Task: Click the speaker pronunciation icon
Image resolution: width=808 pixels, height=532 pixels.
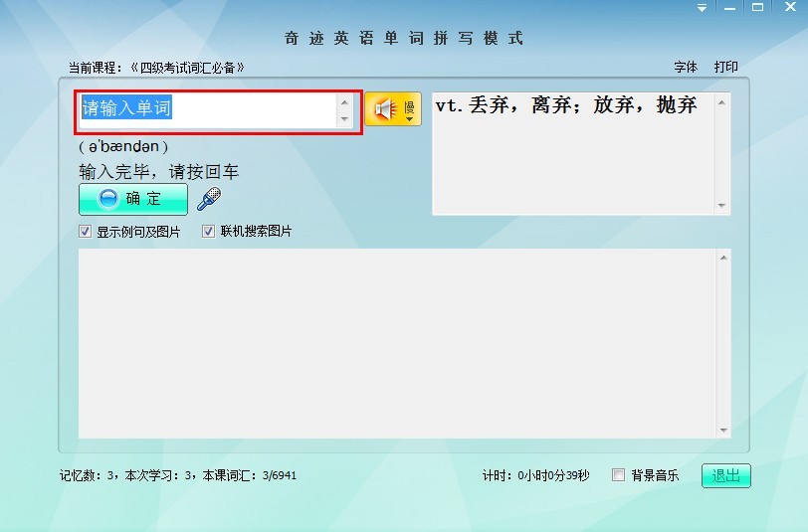Action: 385,108
